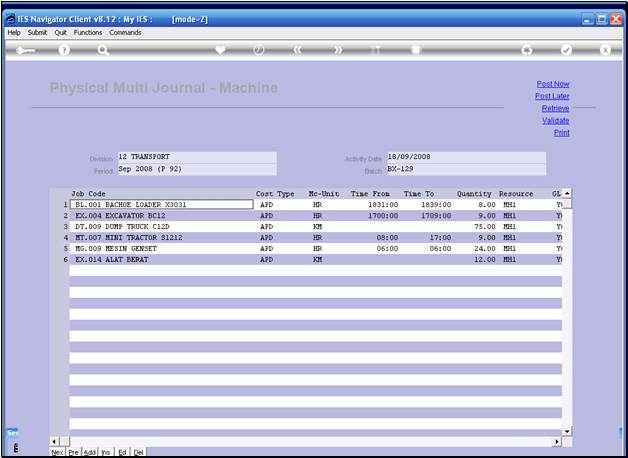Click the double left arrow icon

tap(297, 50)
